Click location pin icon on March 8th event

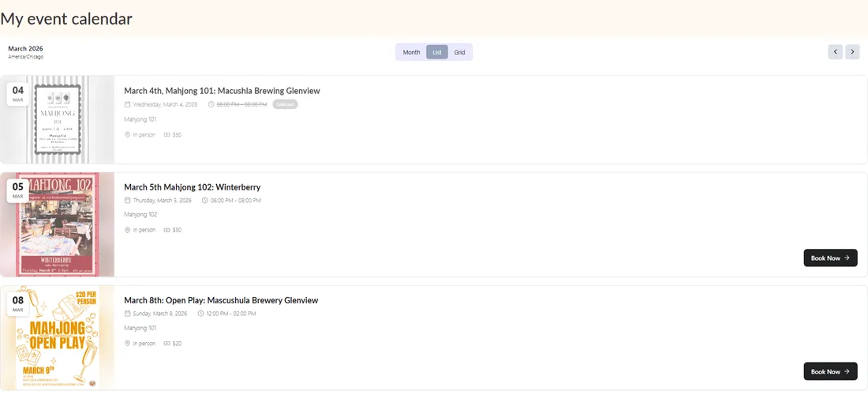point(127,344)
